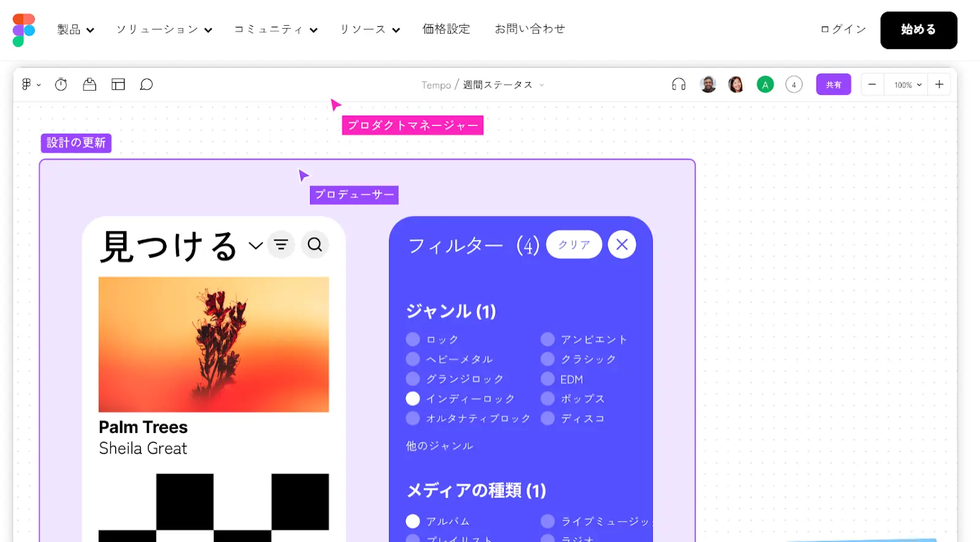The width and height of the screenshot is (980, 542).
Task: Click the purple 共有 share button
Action: pos(834,85)
